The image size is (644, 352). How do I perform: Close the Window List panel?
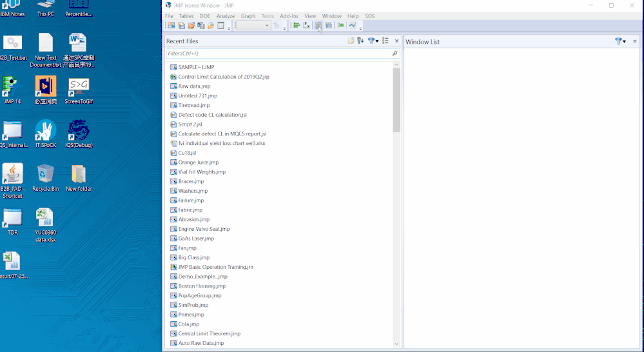click(634, 41)
